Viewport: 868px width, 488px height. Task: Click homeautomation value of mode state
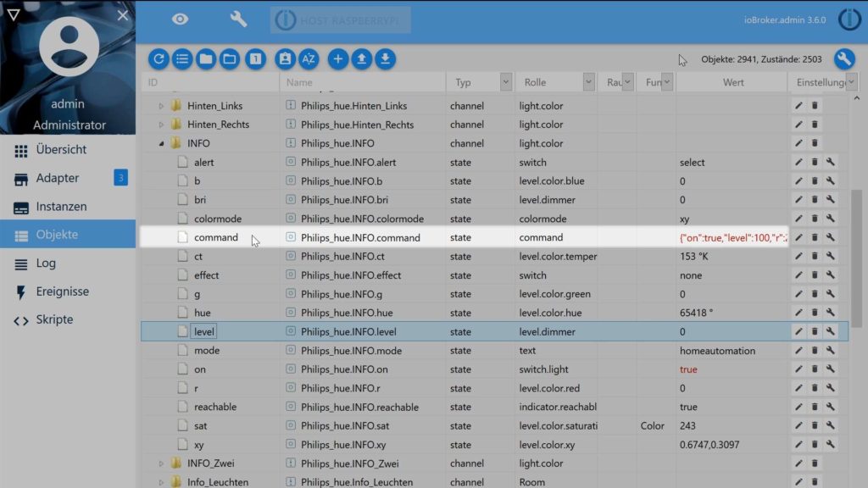[x=717, y=350]
